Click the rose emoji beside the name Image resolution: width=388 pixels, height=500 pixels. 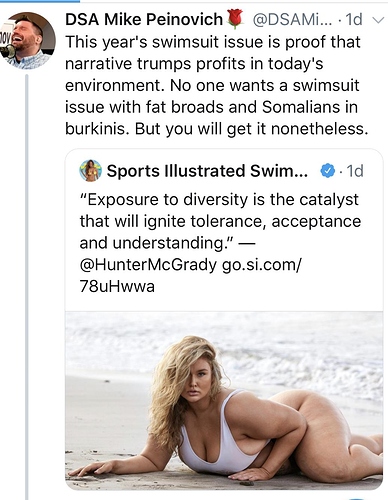click(235, 19)
